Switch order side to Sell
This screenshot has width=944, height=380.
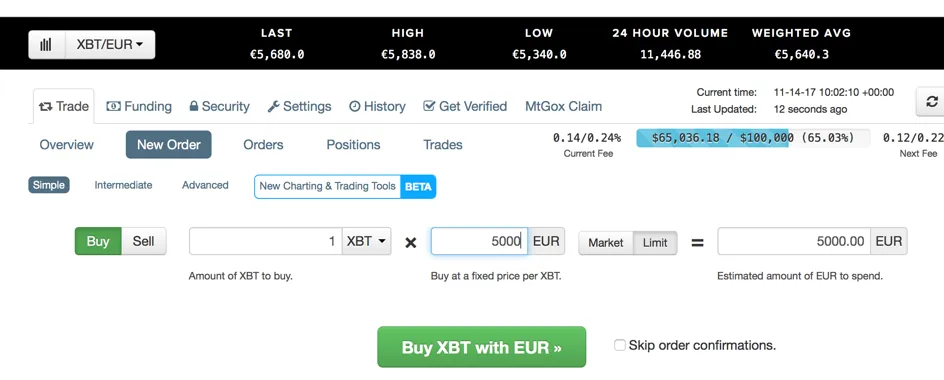[x=143, y=241]
